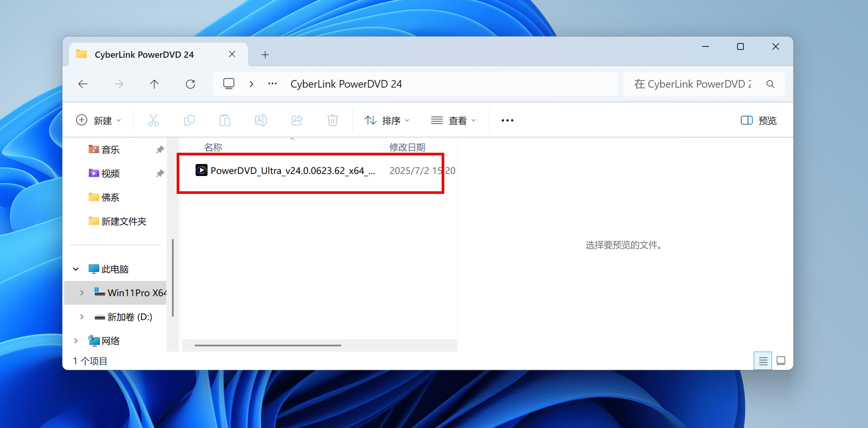This screenshot has height=428, width=868.
Task: Click the horizontal scrollbar under file list
Action: 268,345
